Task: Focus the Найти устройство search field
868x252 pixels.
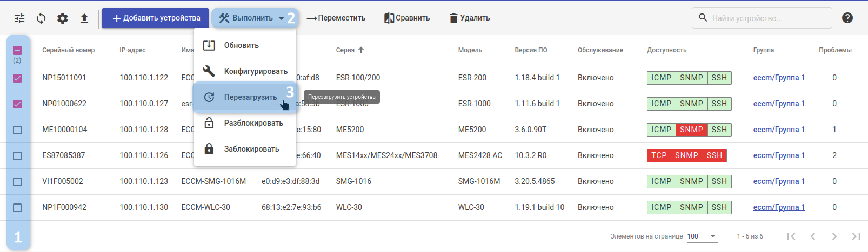Action: (x=767, y=18)
